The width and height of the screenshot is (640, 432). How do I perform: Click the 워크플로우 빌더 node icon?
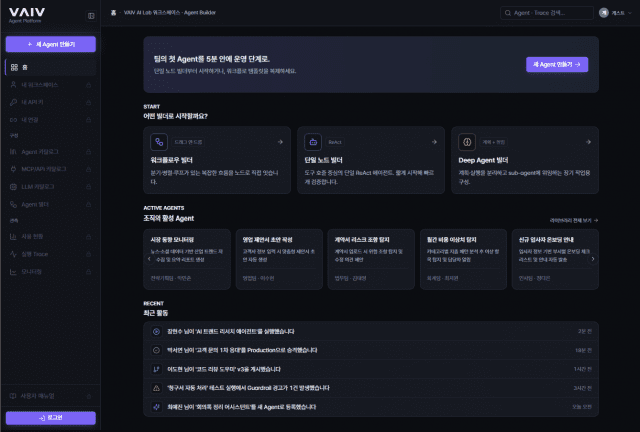pyautogui.click(x=159, y=142)
